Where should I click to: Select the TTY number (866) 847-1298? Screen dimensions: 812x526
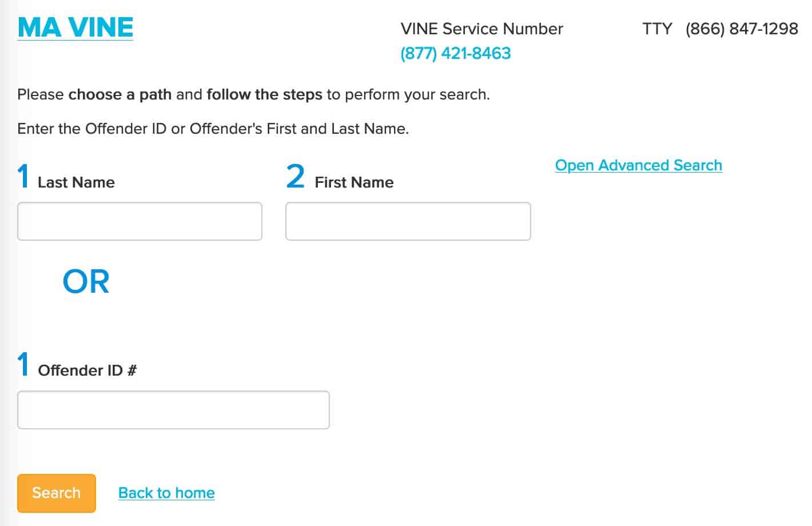click(x=741, y=29)
